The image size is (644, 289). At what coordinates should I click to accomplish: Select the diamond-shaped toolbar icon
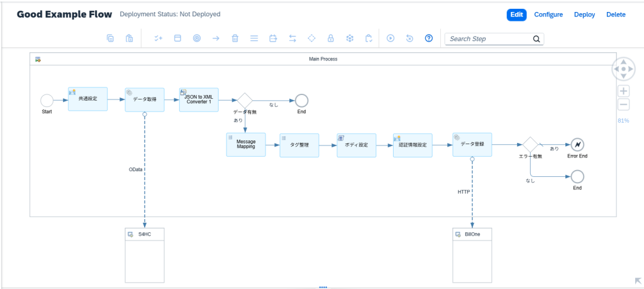[x=311, y=38]
